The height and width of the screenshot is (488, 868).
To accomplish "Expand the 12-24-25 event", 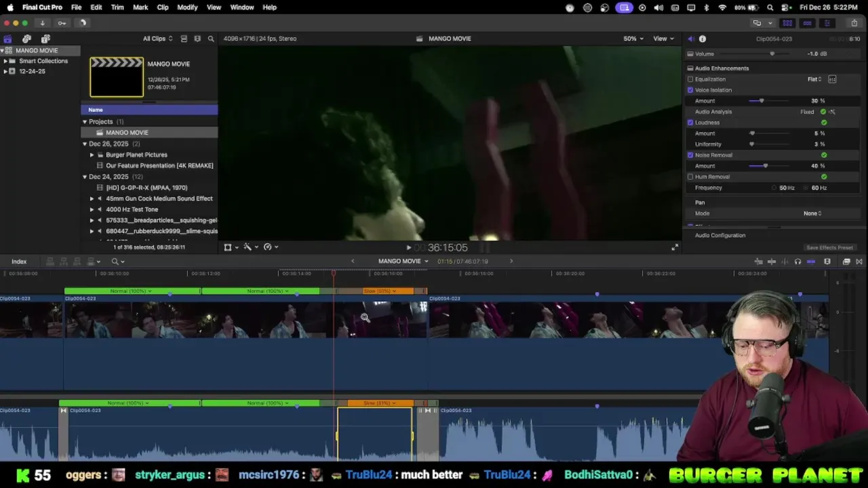I will click(5, 71).
